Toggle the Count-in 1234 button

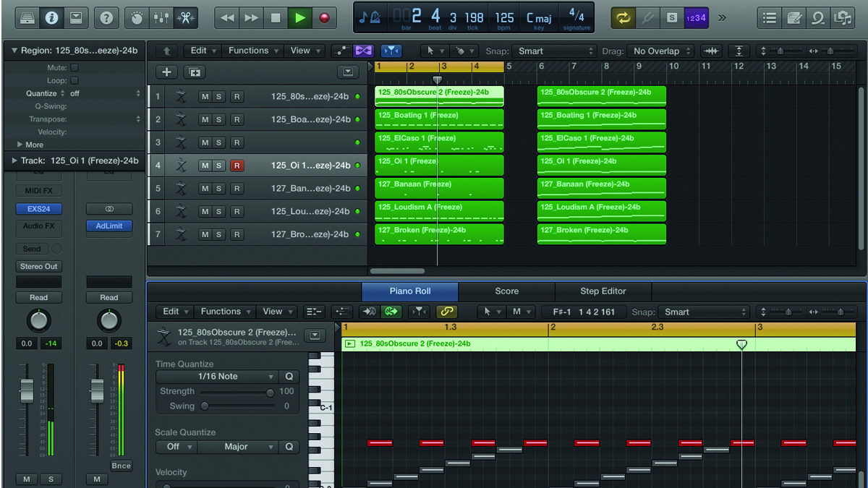point(696,18)
